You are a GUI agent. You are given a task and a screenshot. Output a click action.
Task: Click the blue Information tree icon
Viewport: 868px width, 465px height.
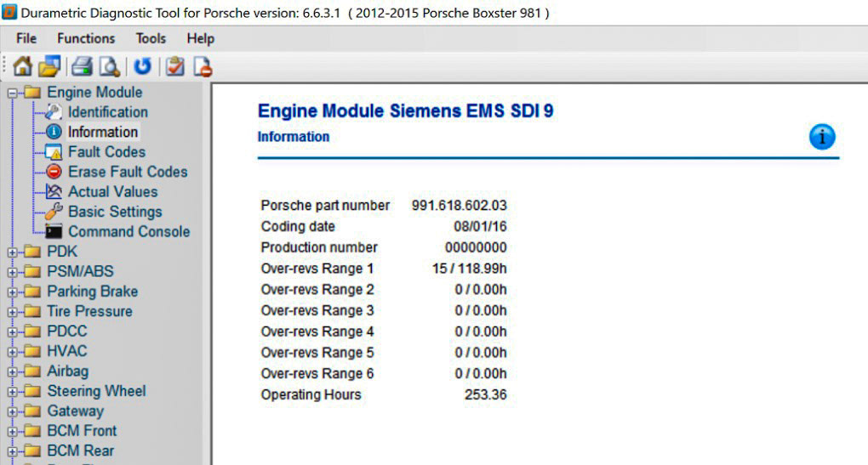coord(54,132)
